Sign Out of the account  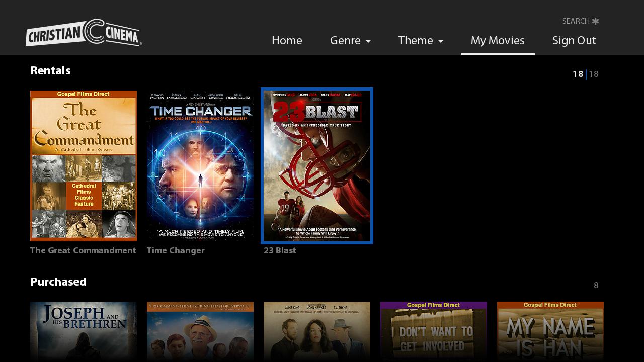point(574,41)
